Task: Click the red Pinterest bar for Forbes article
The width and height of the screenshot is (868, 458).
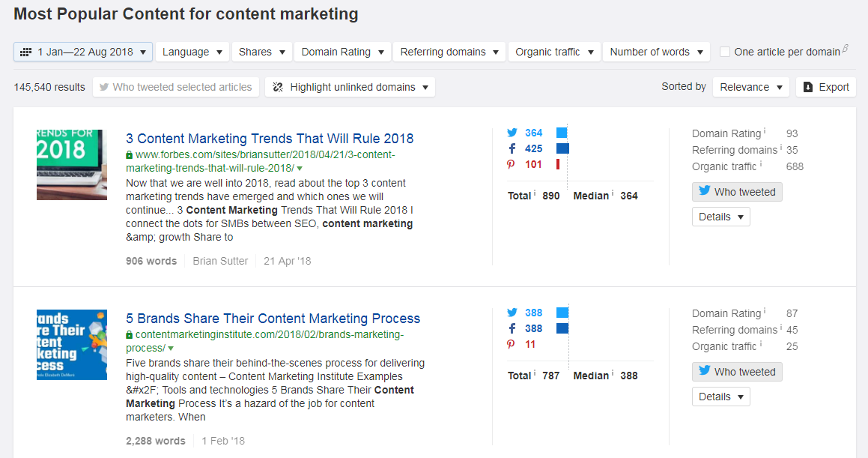Action: (x=558, y=164)
